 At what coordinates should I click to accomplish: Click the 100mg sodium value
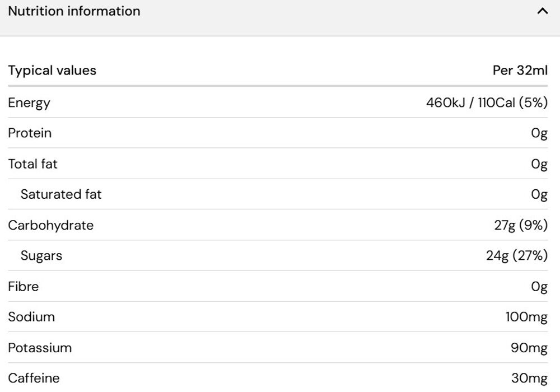(526, 317)
